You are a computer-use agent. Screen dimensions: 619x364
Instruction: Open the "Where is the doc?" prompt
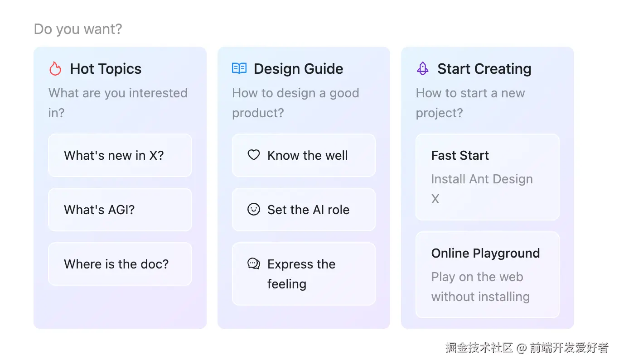pos(116,264)
